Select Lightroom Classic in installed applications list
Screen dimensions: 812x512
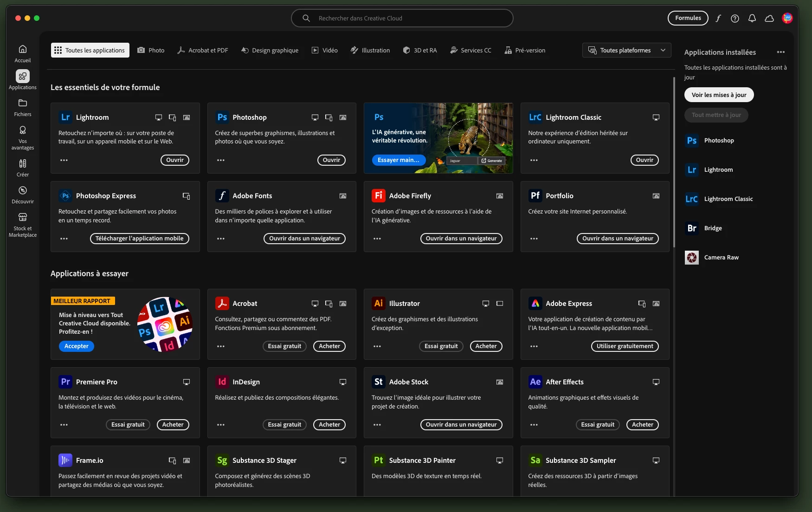(728, 199)
